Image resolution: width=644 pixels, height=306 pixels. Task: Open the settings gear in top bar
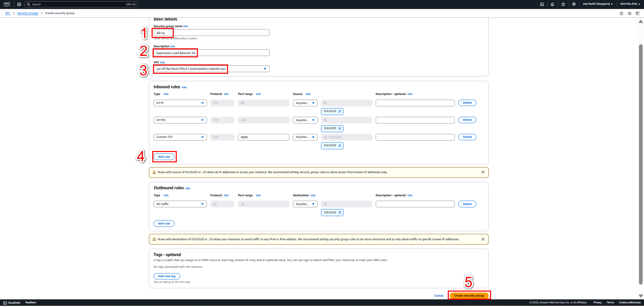(x=574, y=4)
